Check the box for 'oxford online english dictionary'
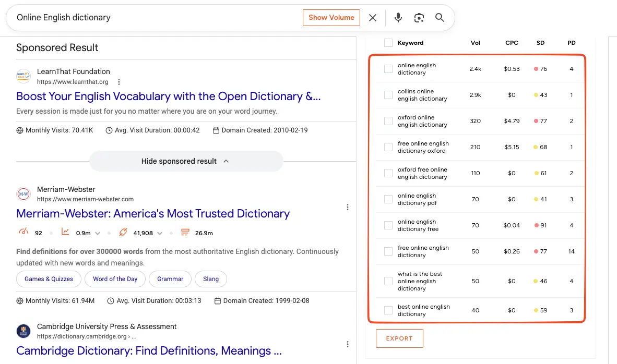 (x=388, y=121)
